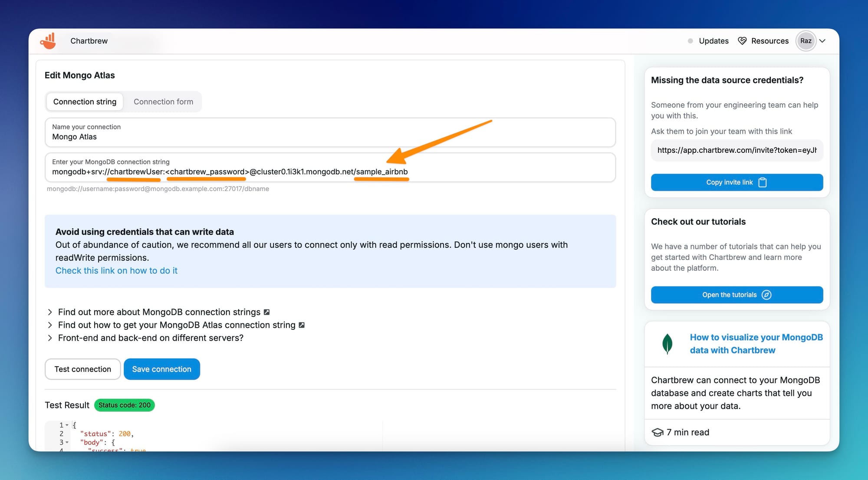Click Check this link on how to do it
Screen dimensions: 868x480
pos(116,270)
